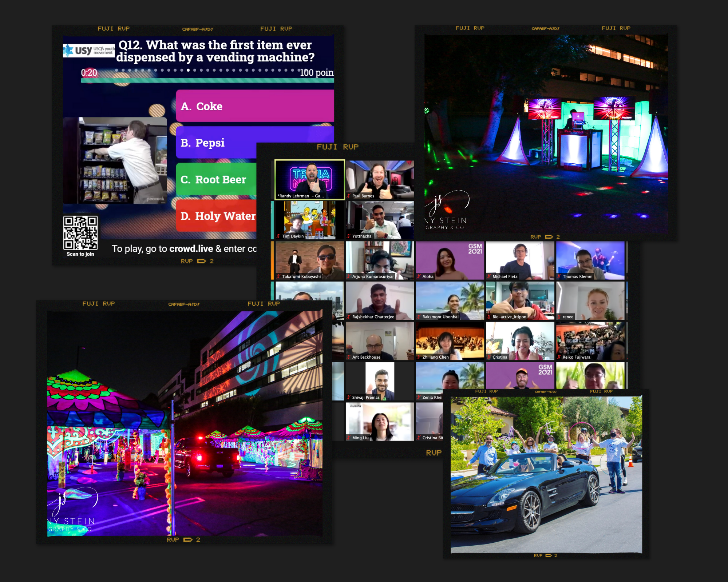Select Randy Lehrman's highlighted video tile

(x=309, y=179)
